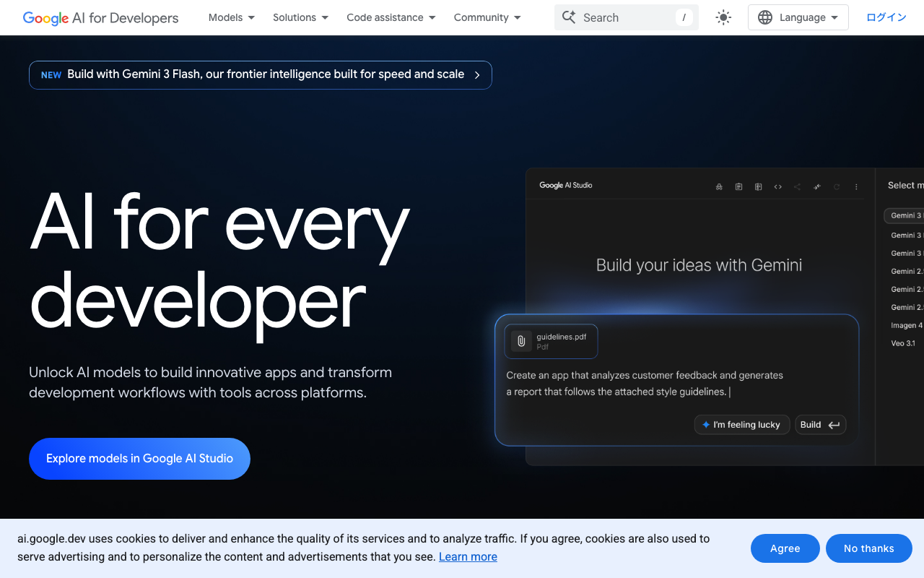Screen dimensions: 924x578
Task: Click the ログイン sign-in link
Action: pos(886,17)
